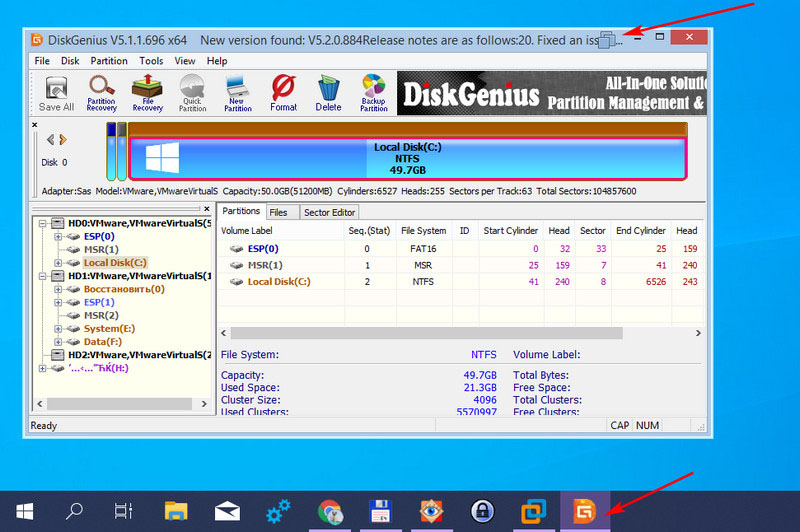Click the Seq.(Stat) column header
Screen dimensions: 800x532
[x=369, y=231]
